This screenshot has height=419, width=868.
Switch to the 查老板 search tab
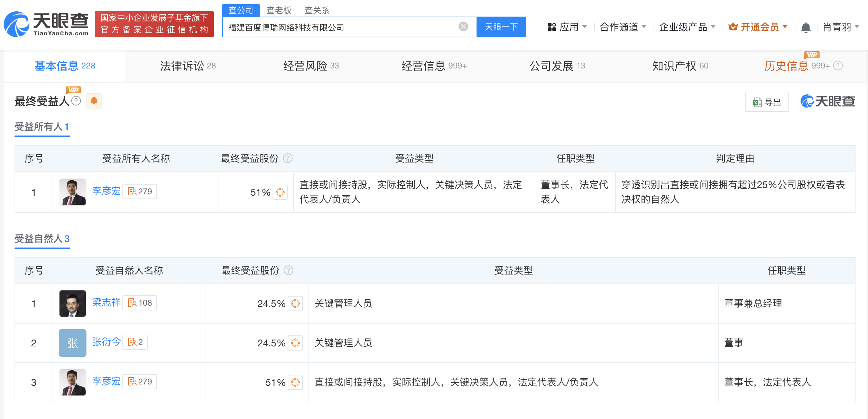tap(278, 10)
